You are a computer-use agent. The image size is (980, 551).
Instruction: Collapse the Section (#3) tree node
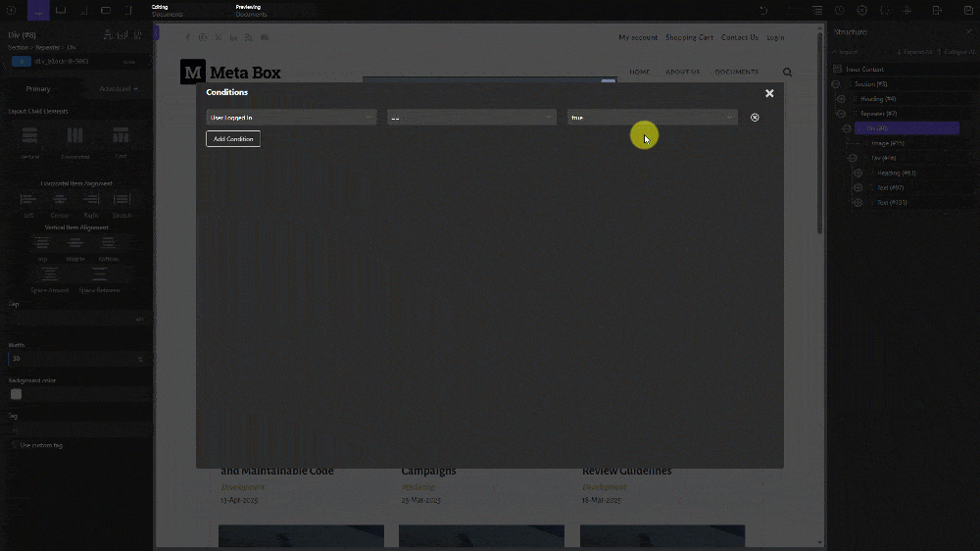point(836,84)
